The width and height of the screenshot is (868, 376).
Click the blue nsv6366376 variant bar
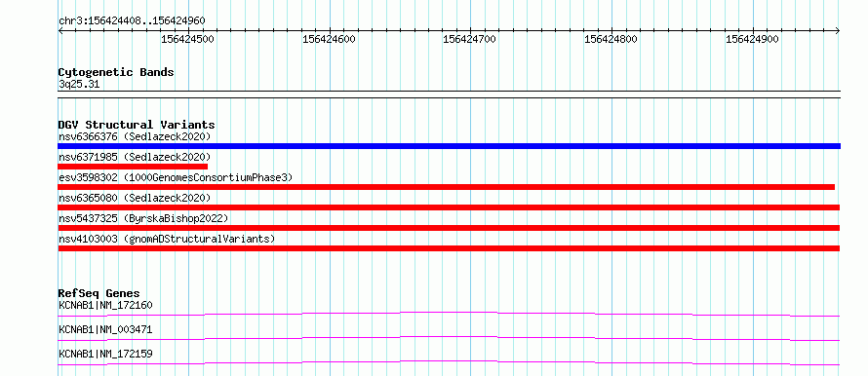coord(449,146)
